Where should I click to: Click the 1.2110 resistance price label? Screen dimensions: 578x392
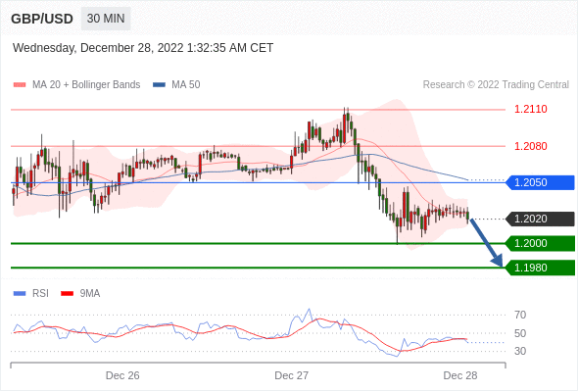[530, 109]
